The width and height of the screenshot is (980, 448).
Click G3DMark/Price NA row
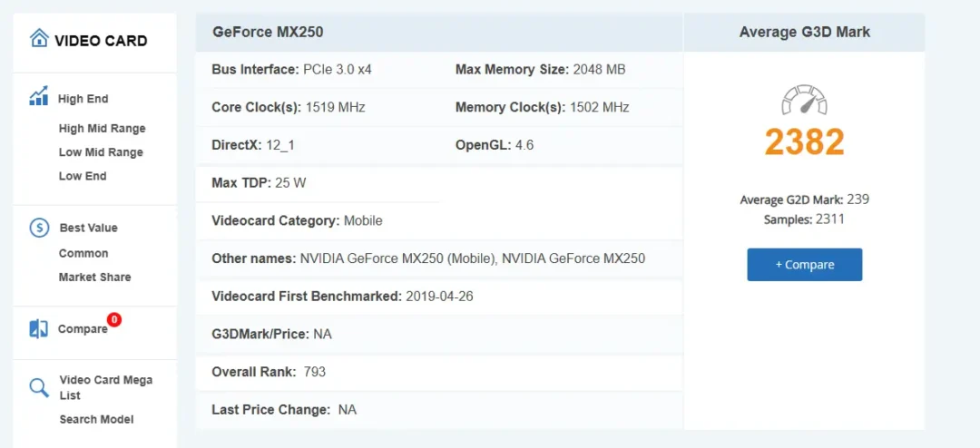pos(439,335)
